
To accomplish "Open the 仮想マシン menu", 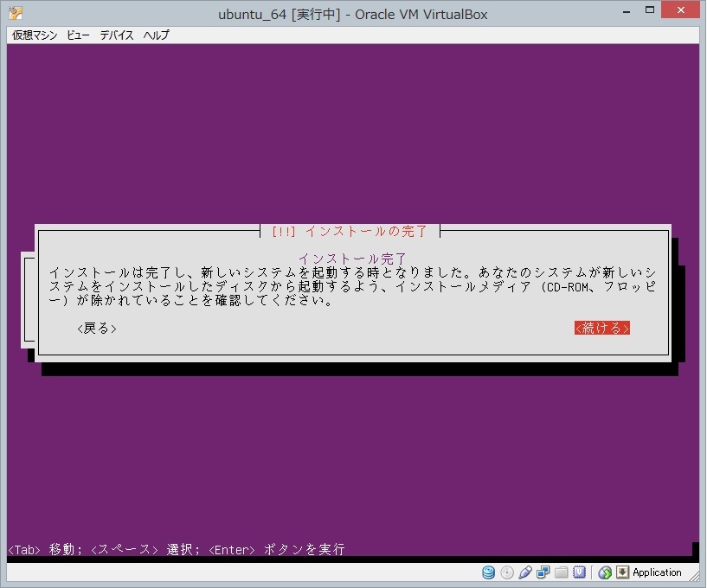I will click(x=35, y=35).
